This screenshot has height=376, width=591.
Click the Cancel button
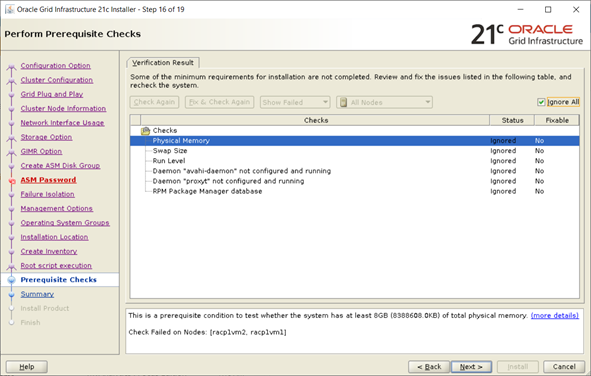564,367
